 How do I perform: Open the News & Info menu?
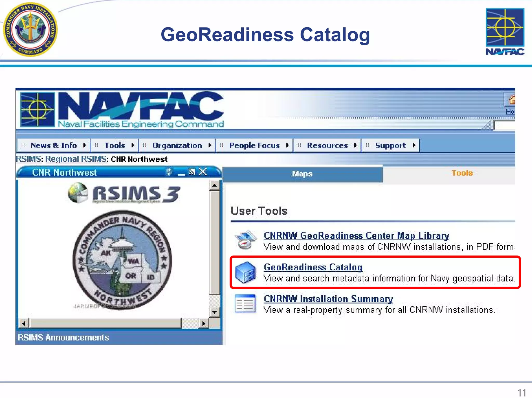click(54, 145)
